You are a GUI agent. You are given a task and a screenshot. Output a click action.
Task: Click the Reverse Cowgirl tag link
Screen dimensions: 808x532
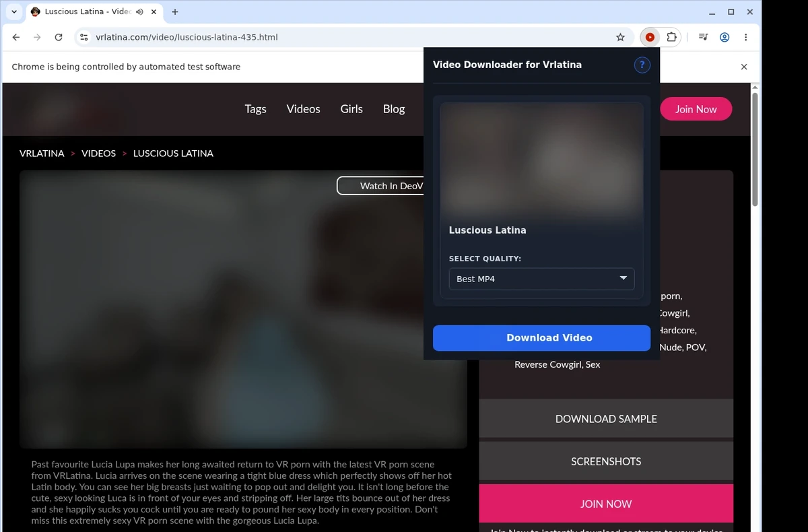548,365
